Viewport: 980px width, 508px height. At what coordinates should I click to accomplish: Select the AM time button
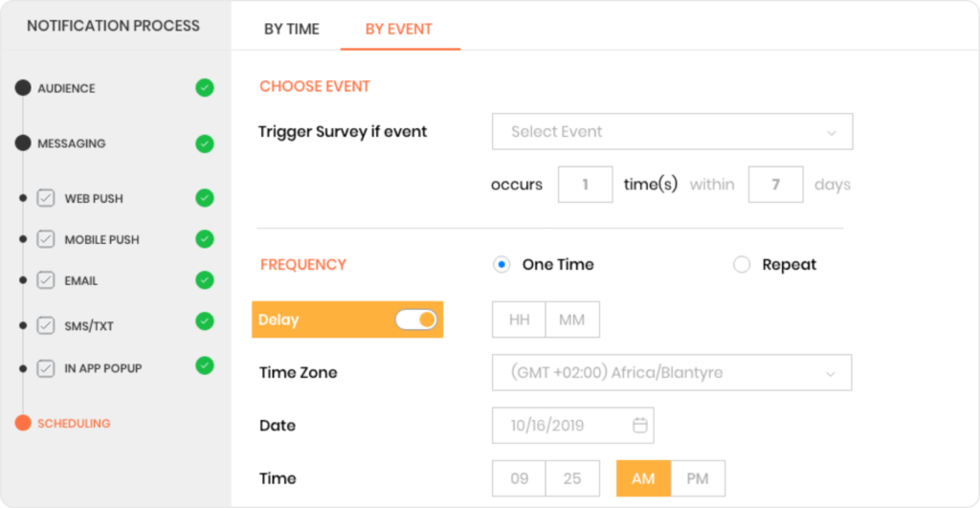point(643,478)
